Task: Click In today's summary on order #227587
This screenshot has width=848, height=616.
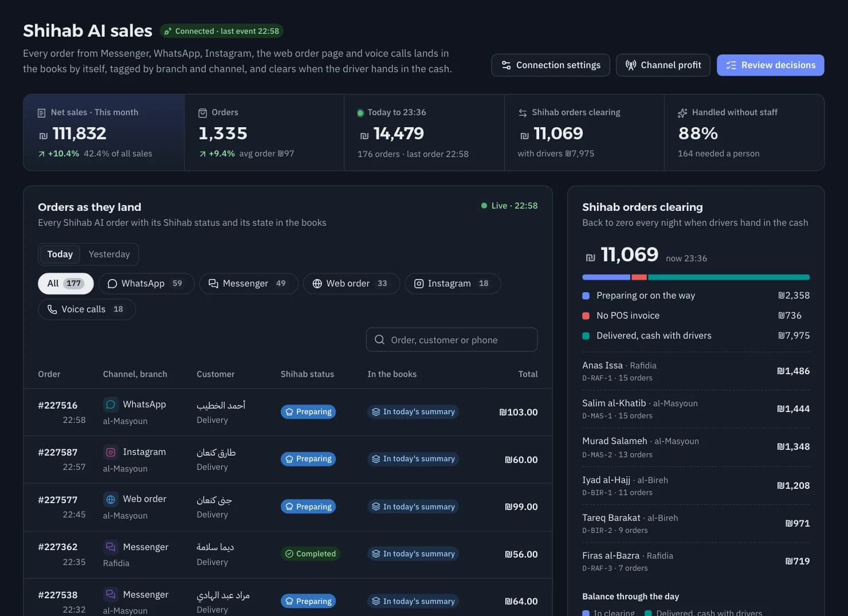Action: pos(413,459)
